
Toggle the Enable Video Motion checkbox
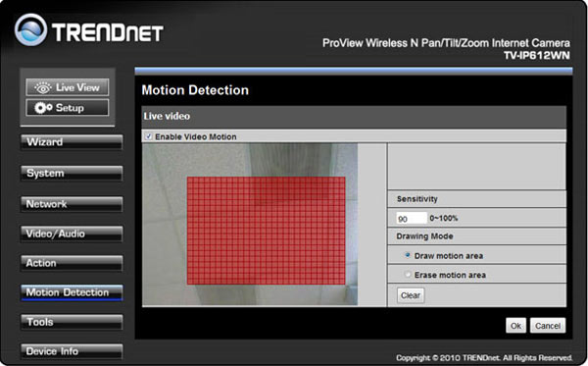point(149,136)
